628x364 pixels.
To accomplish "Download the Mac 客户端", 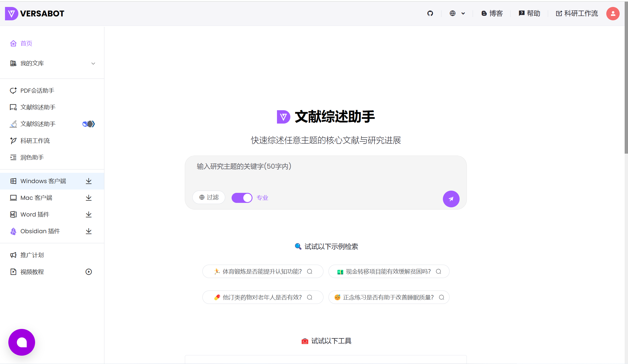I will pos(89,198).
